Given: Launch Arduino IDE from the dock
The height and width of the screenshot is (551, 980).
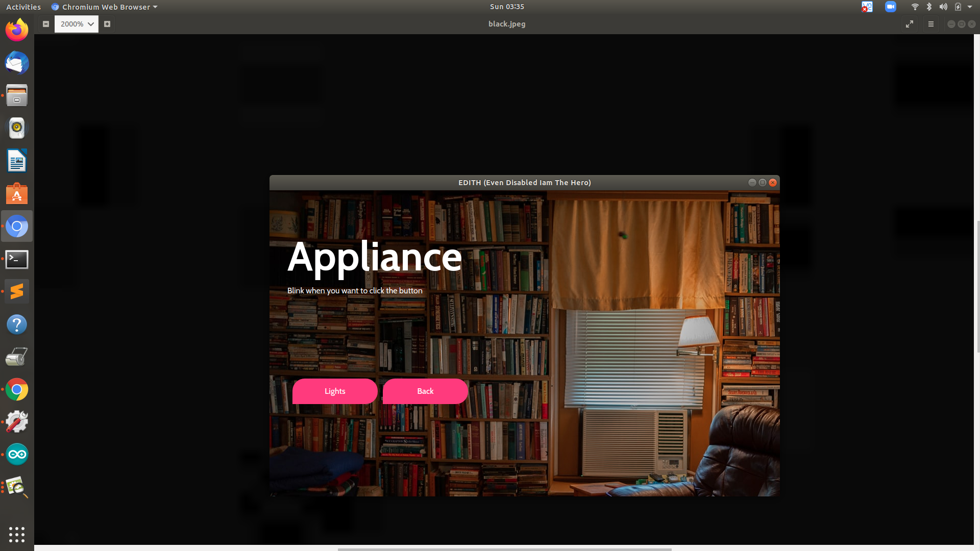Looking at the screenshot, I should tap(17, 454).
